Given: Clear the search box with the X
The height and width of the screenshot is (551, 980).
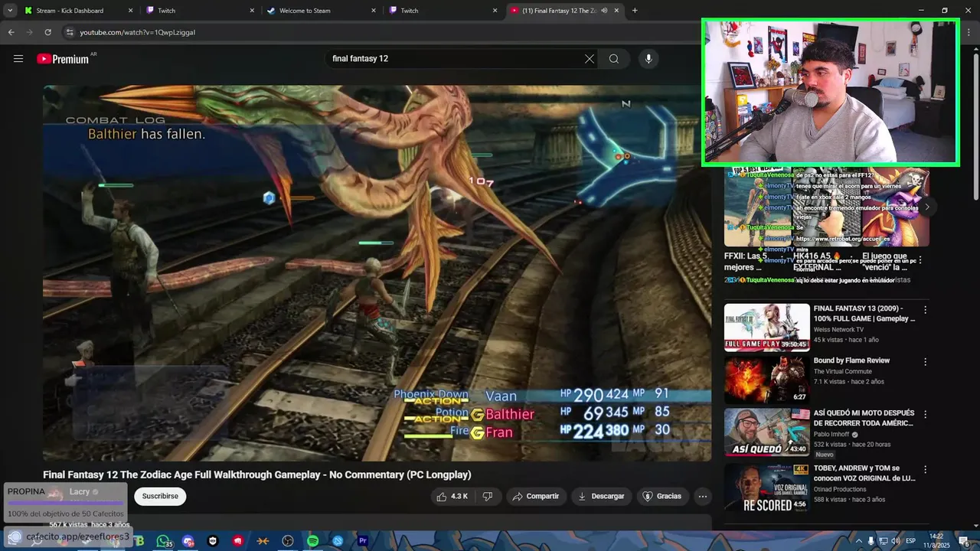Looking at the screenshot, I should [590, 59].
